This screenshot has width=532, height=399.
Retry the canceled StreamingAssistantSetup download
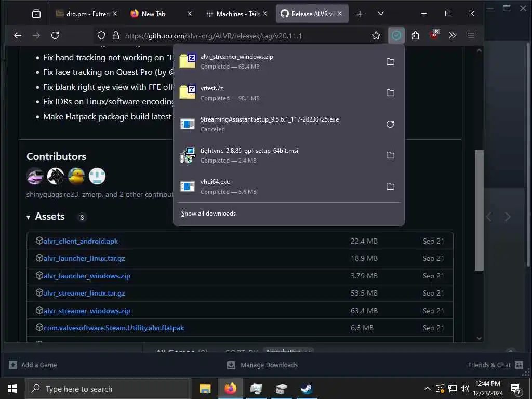(x=390, y=124)
